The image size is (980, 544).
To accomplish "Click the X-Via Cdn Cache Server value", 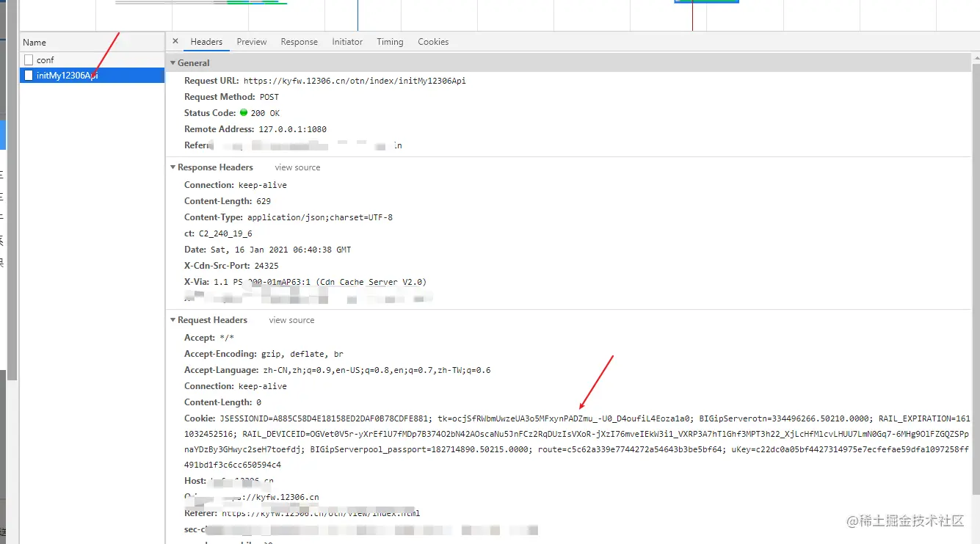I will 320,282.
